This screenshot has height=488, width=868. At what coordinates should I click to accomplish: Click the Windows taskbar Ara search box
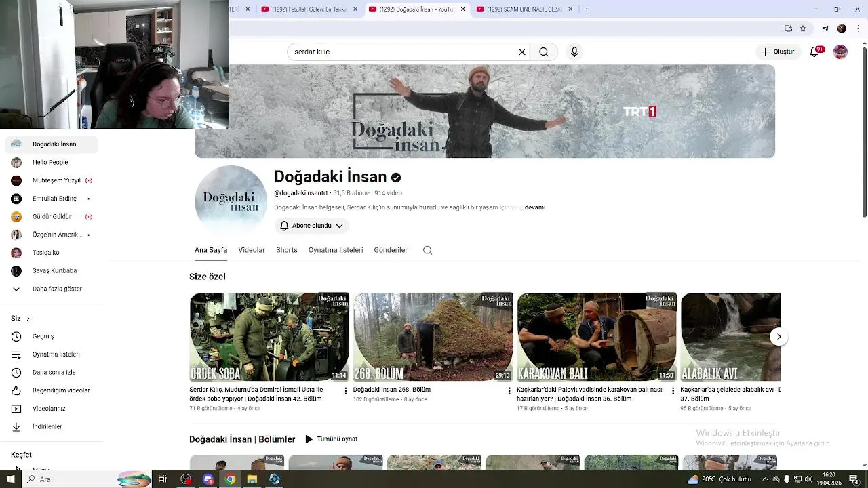[88, 479]
